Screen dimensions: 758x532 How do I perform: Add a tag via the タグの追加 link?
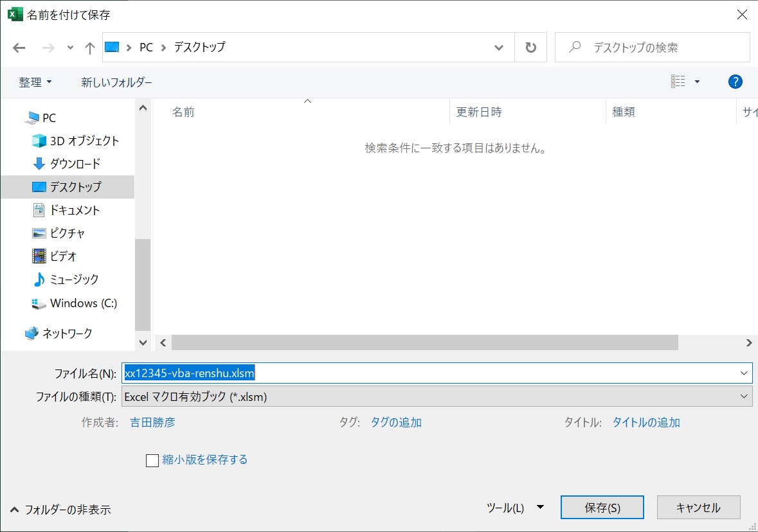pyautogui.click(x=395, y=422)
